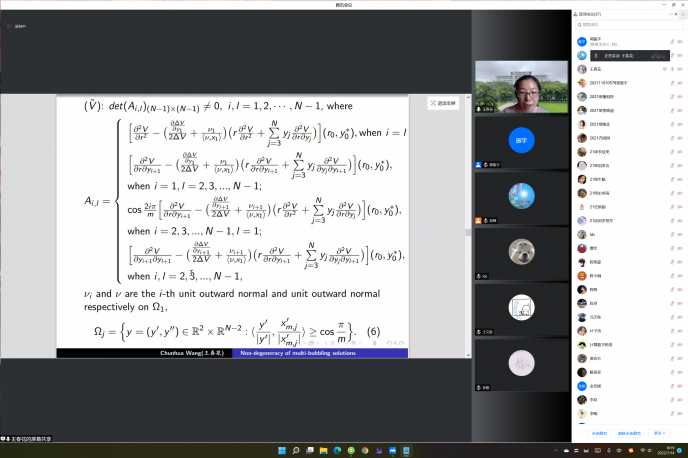This screenshot has width=688, height=458.
Task: Click the exit full screen button on the slide
Action: pos(441,103)
